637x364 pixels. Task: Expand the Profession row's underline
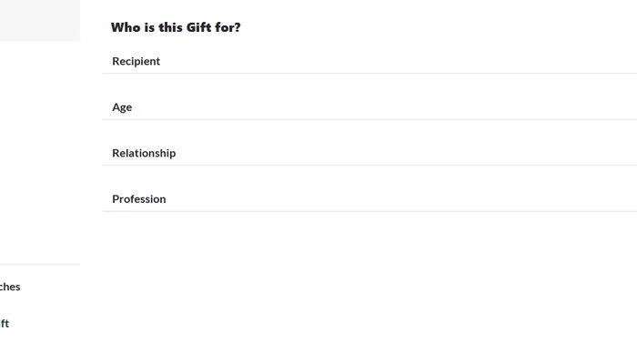[x=369, y=211]
